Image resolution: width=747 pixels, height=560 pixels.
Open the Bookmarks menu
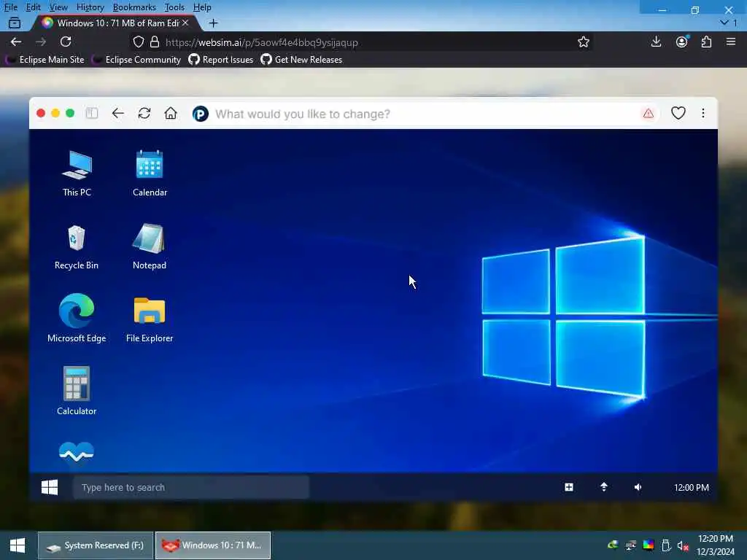point(134,7)
